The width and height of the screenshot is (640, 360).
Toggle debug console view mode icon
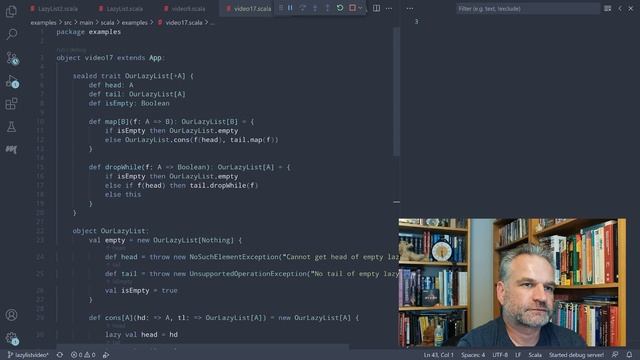607,9
